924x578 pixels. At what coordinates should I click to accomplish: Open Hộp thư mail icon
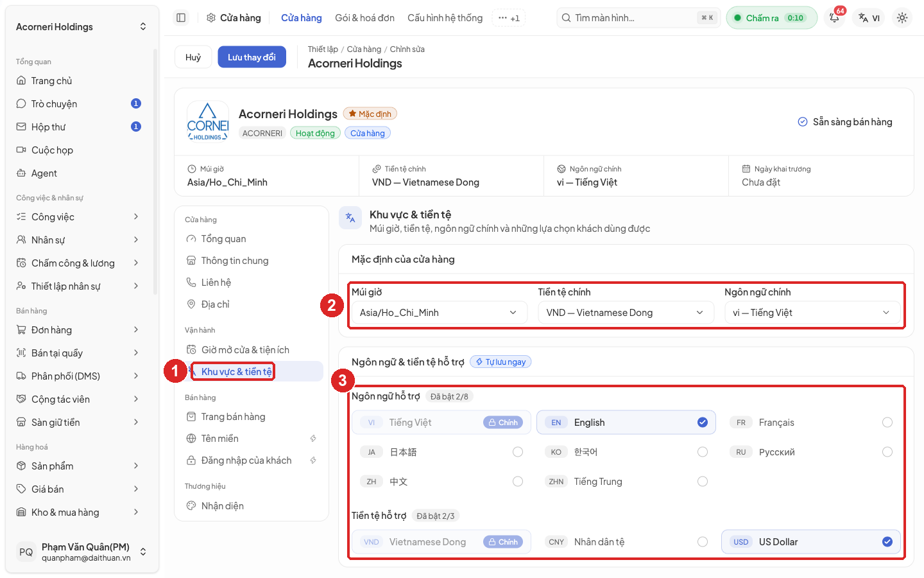pos(21,127)
